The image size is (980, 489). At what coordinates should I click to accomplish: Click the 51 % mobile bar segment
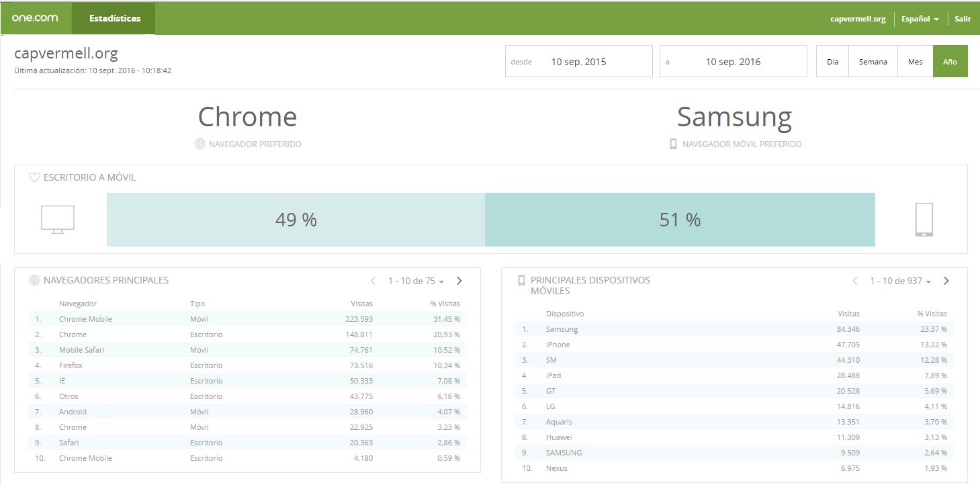pyautogui.click(x=680, y=220)
